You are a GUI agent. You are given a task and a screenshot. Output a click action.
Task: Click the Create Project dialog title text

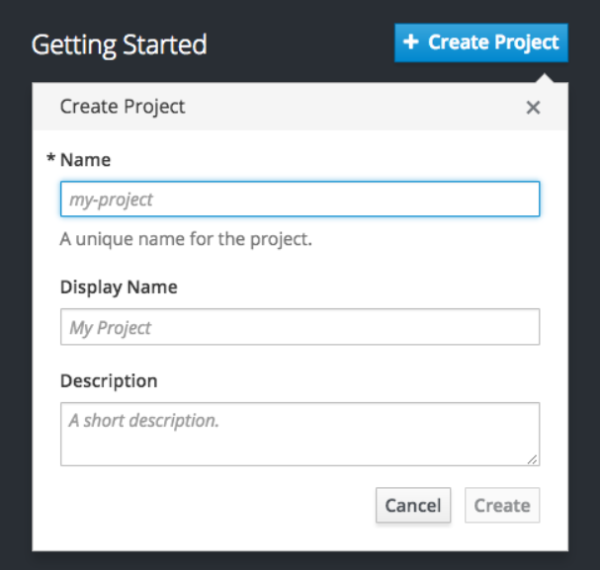(122, 106)
